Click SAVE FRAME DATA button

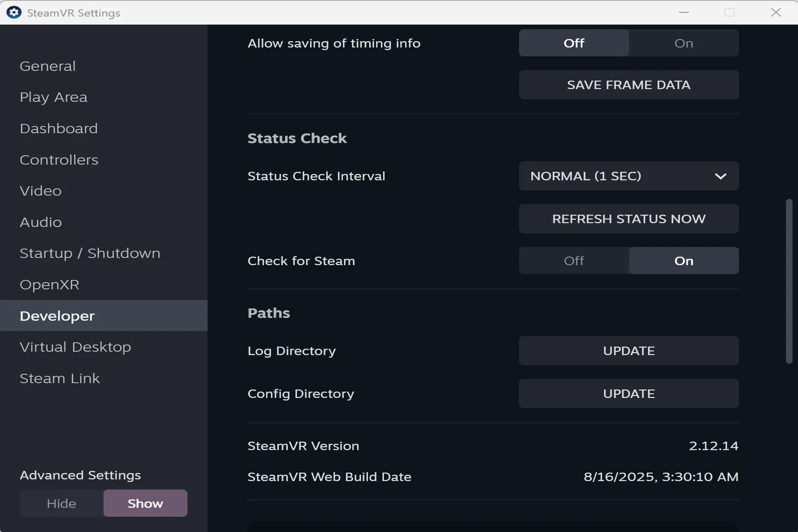coord(629,85)
